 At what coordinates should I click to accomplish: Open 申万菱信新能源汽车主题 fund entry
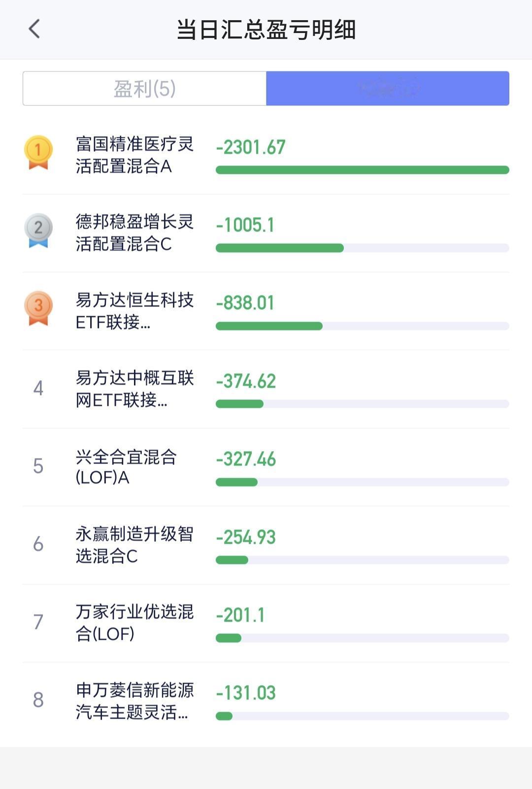266,701
